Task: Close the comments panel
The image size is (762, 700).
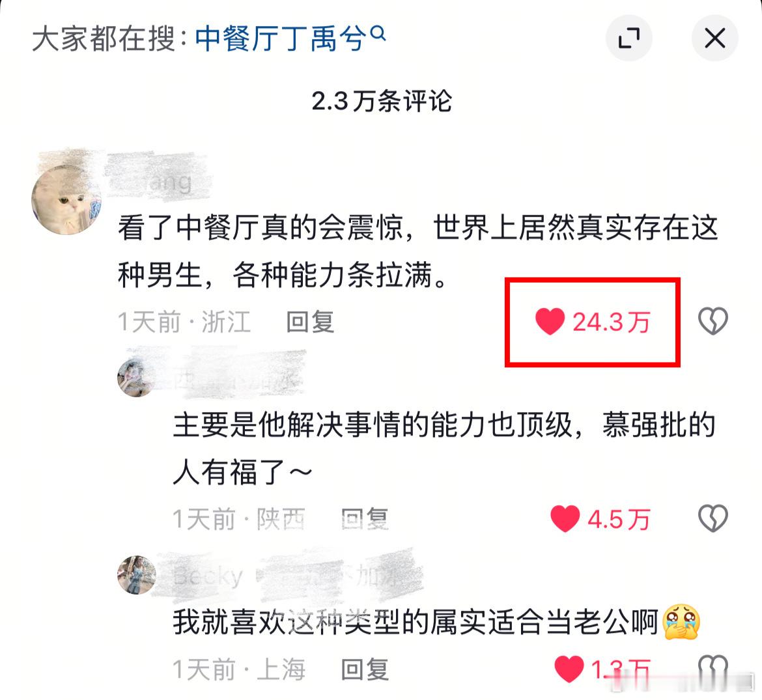Action: click(x=715, y=38)
